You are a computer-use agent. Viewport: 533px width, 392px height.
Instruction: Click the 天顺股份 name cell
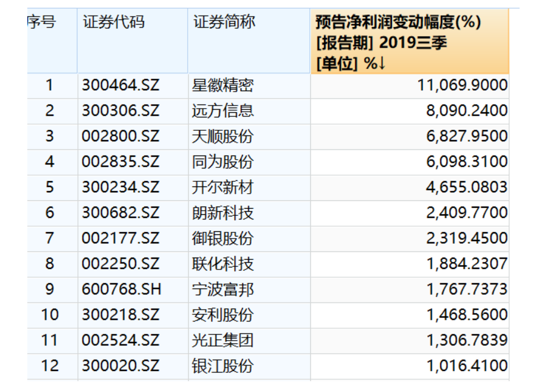223,137
